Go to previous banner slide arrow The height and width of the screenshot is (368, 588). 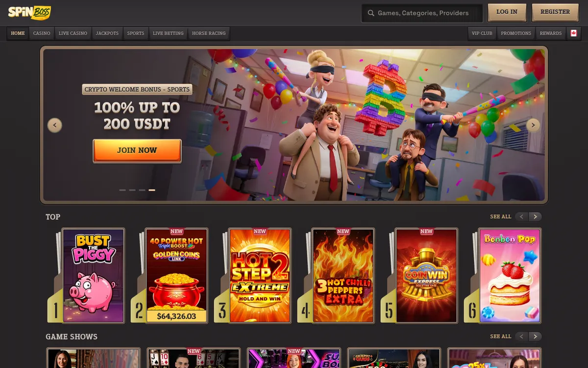55,125
